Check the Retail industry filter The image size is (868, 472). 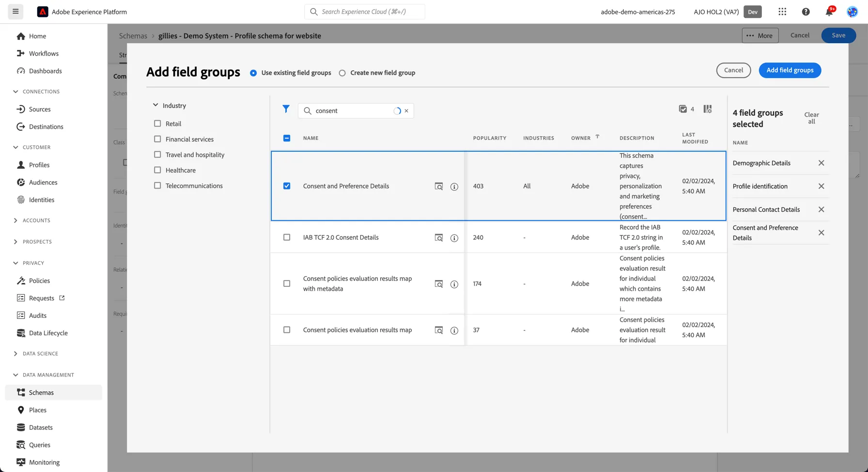tap(157, 124)
